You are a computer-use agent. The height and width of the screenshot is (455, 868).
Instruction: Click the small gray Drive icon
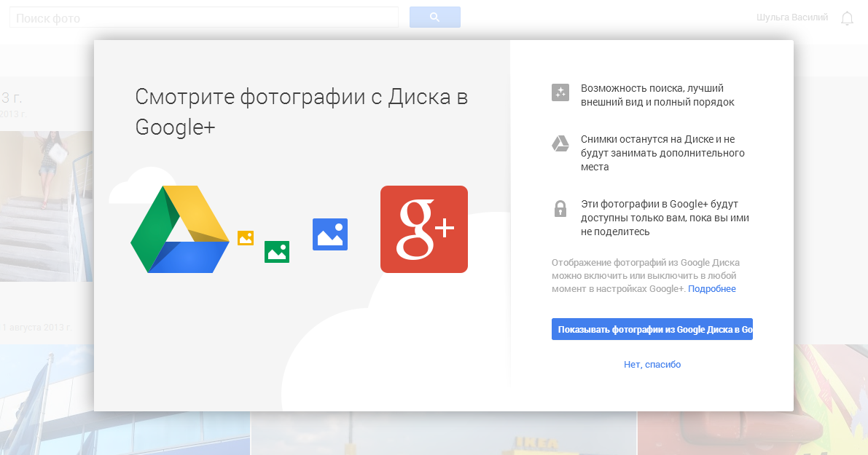tap(560, 143)
